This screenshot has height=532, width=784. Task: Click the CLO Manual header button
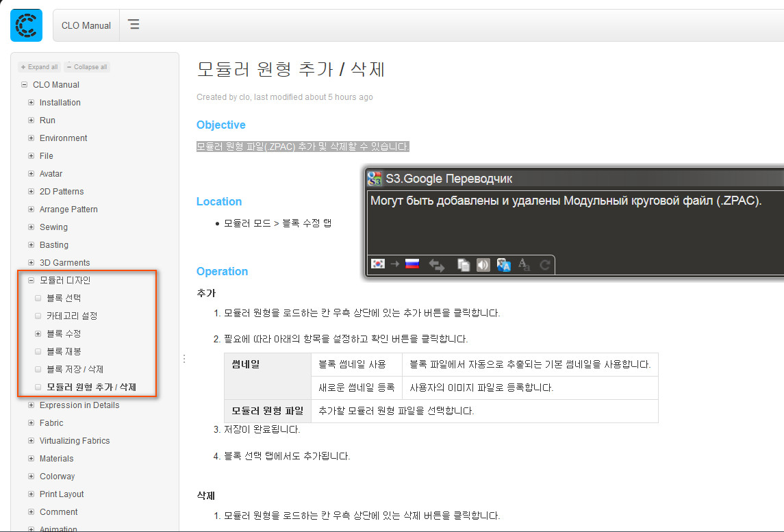click(x=86, y=25)
